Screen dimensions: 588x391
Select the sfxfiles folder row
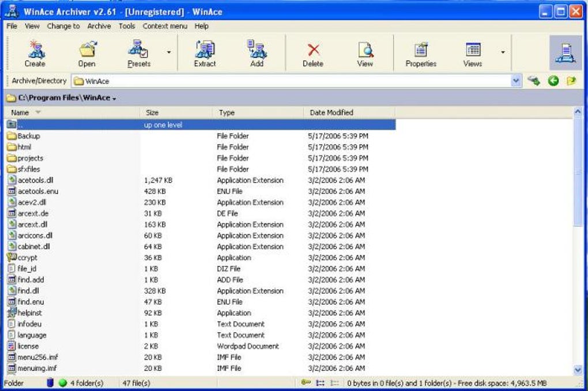click(201, 169)
